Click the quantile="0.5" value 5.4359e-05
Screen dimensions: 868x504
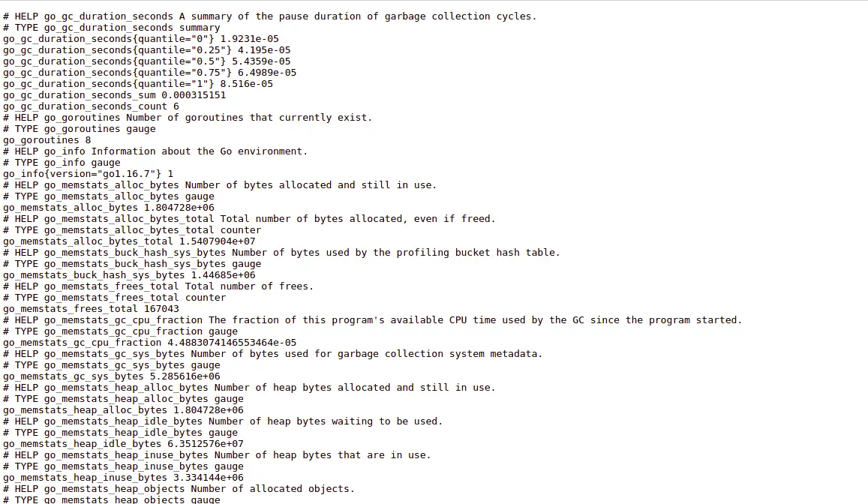(261, 61)
